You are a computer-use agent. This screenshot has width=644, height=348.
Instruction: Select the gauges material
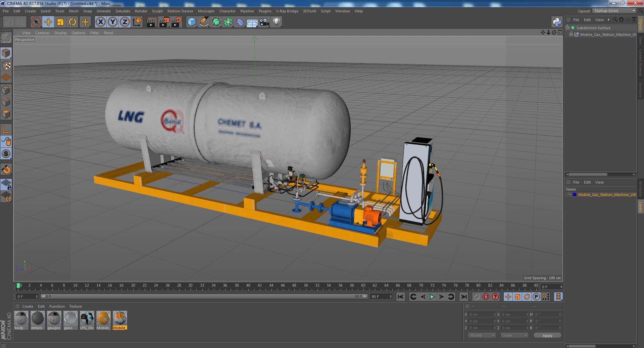[54, 320]
